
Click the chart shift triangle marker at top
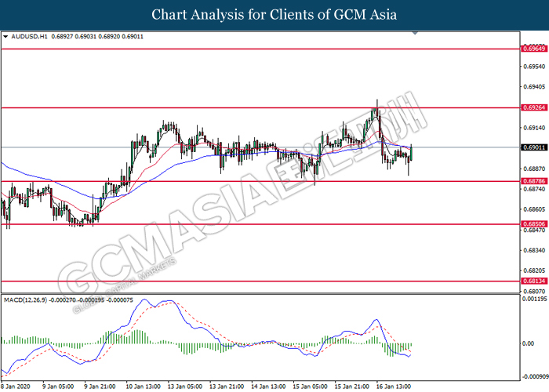point(415,34)
